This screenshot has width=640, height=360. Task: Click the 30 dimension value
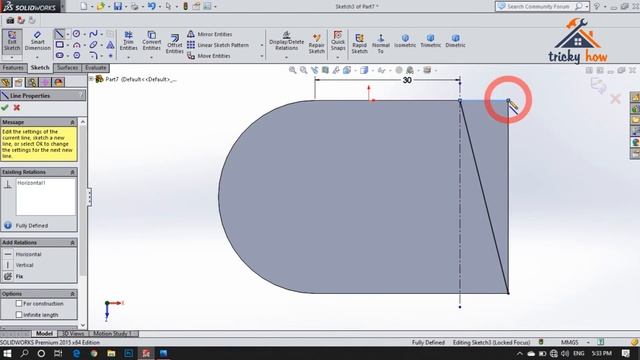pos(407,80)
